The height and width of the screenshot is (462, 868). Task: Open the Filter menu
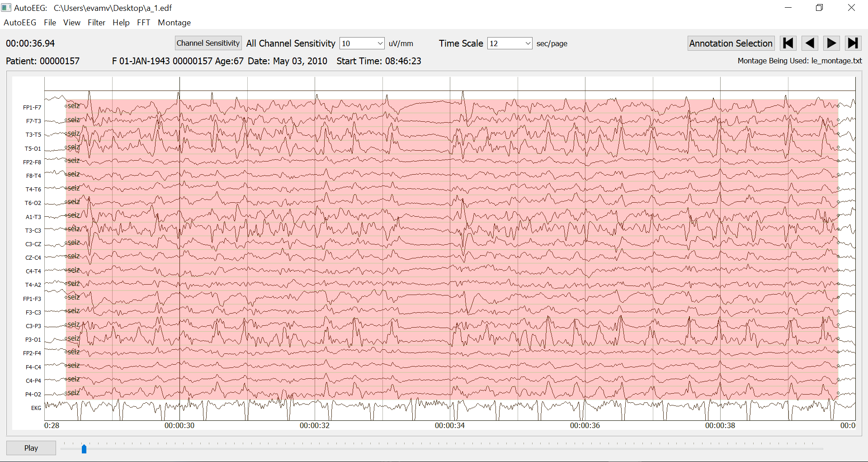pyautogui.click(x=96, y=23)
